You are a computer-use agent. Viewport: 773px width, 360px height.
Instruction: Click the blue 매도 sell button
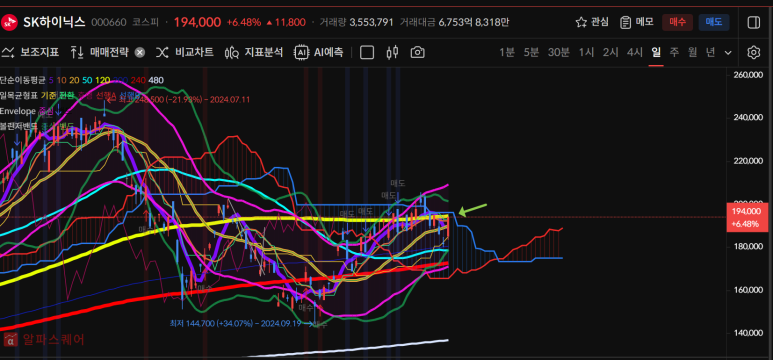714,22
